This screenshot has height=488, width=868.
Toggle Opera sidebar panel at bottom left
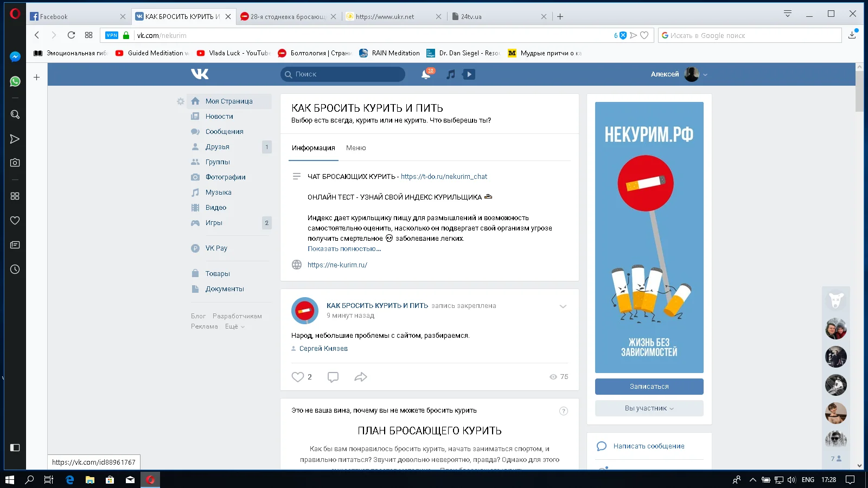point(15,447)
